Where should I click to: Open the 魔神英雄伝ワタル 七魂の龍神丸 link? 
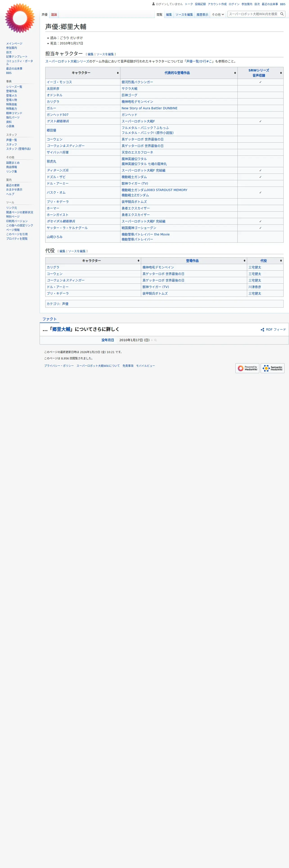click(x=144, y=164)
